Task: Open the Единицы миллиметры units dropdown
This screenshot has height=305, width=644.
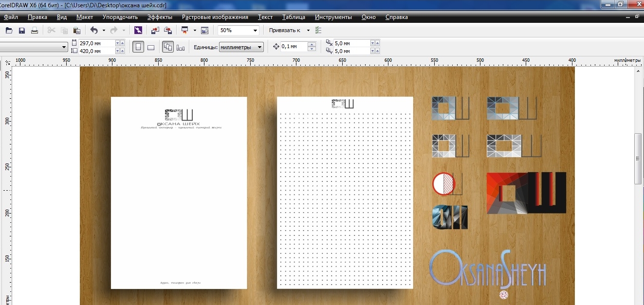Action: (241, 47)
